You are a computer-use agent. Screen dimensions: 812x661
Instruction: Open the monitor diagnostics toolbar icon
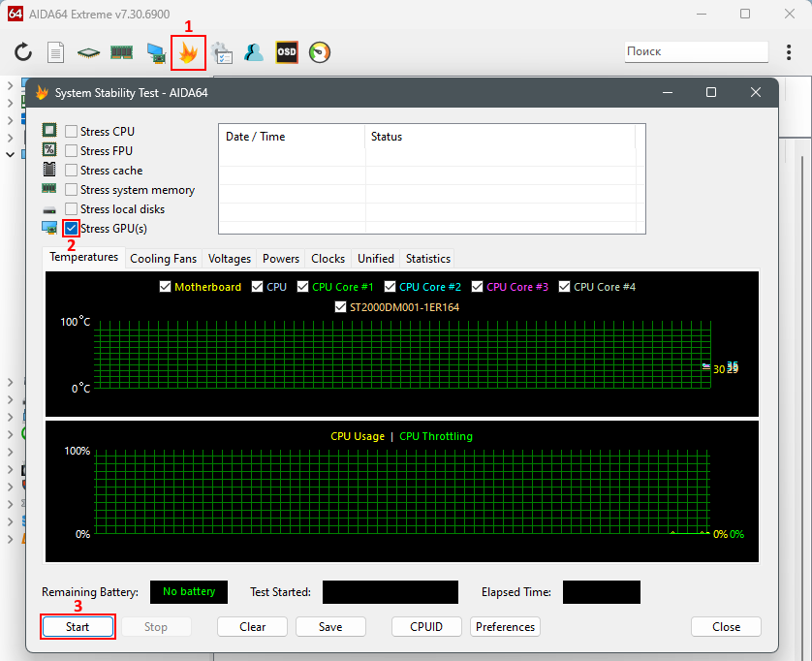(x=156, y=53)
